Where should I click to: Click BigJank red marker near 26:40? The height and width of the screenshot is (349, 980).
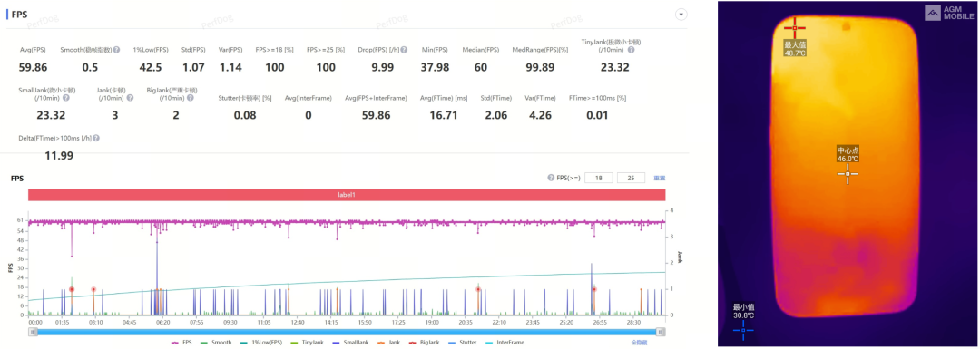594,290
